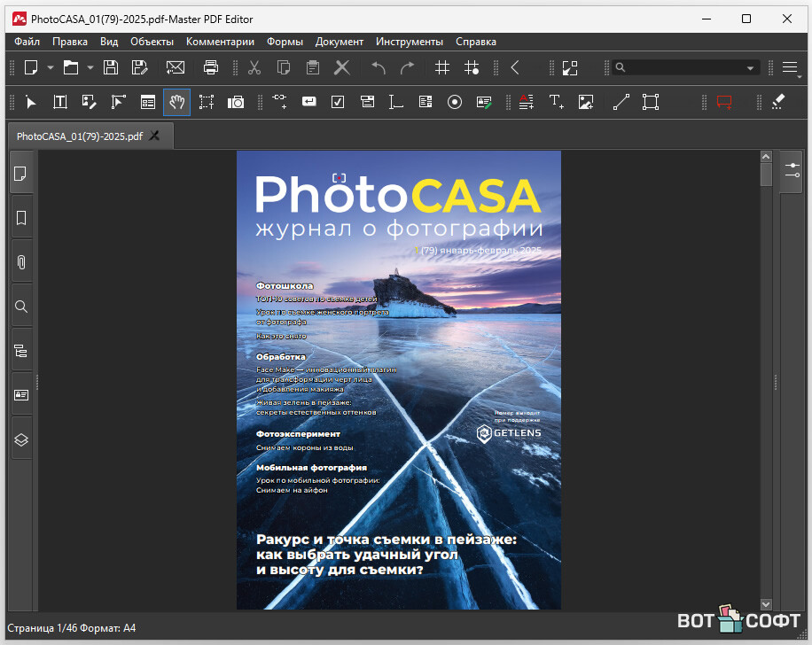Open the Документ menu
The width and height of the screenshot is (812, 645).
click(x=340, y=42)
